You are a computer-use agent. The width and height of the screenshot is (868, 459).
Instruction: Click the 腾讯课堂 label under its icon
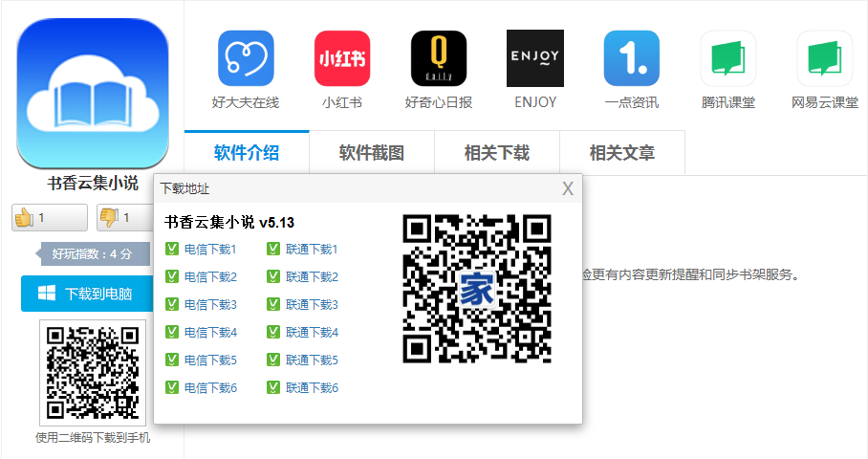(727, 102)
